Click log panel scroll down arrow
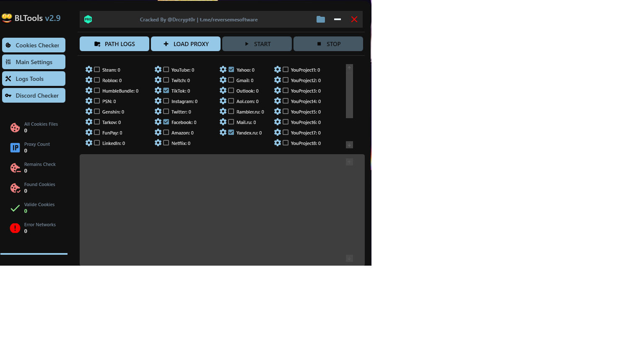The image size is (644, 362). (x=349, y=259)
